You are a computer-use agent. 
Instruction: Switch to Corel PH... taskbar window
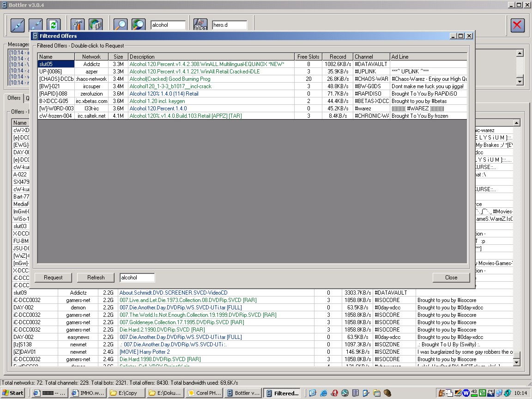204,393
